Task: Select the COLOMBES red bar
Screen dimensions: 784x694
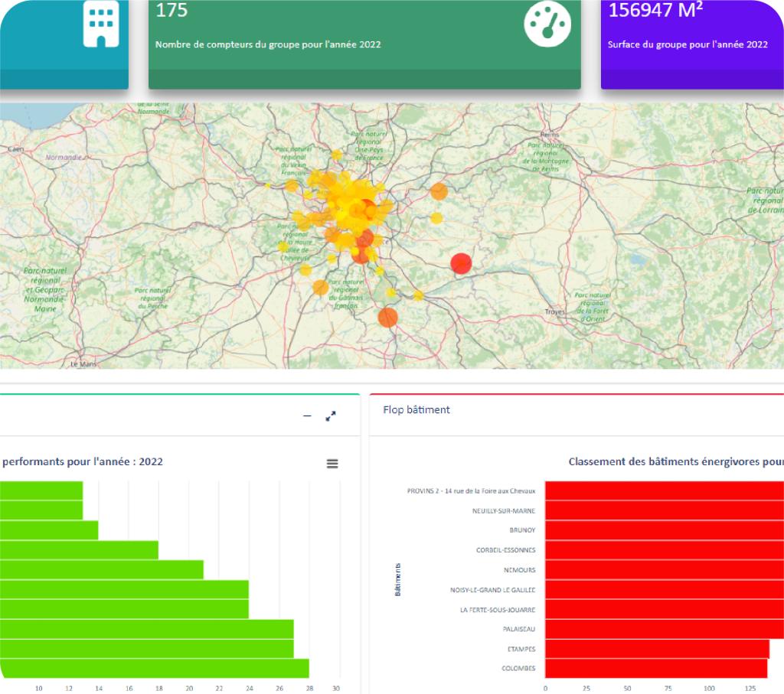Action: tap(656, 669)
